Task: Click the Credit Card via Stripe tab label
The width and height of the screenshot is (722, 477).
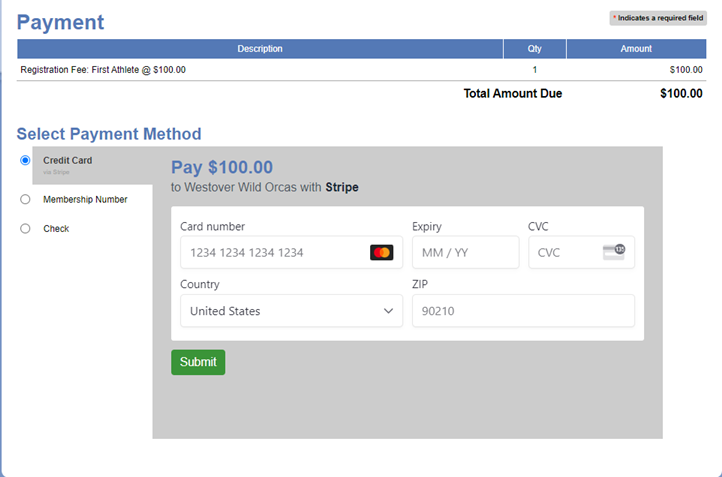Action: point(68,161)
